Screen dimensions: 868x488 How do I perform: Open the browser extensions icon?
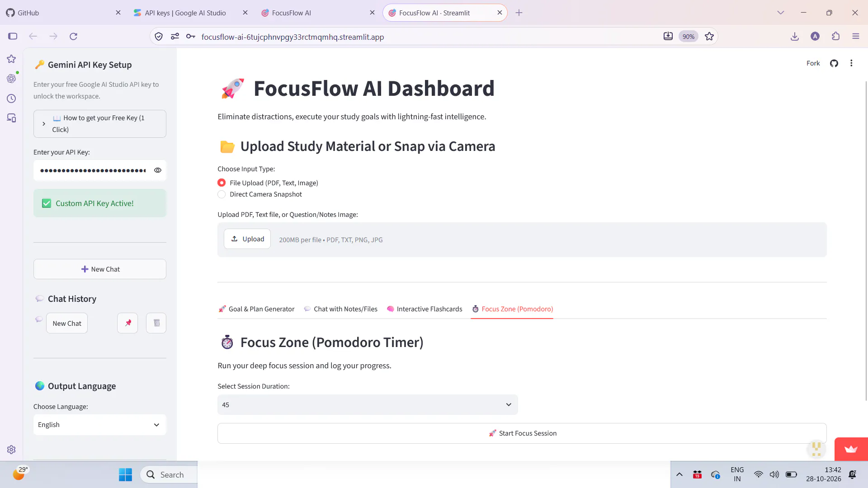click(x=835, y=37)
